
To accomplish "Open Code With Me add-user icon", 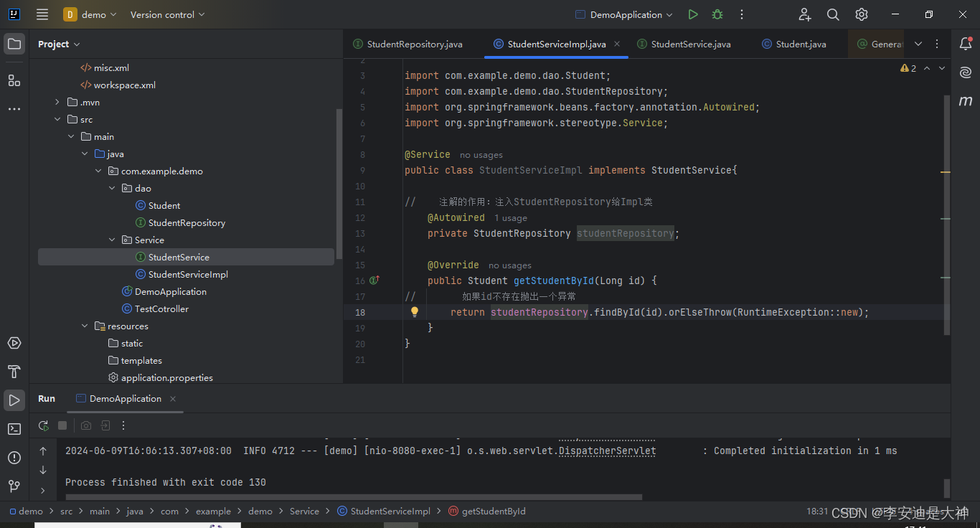I will (x=805, y=14).
